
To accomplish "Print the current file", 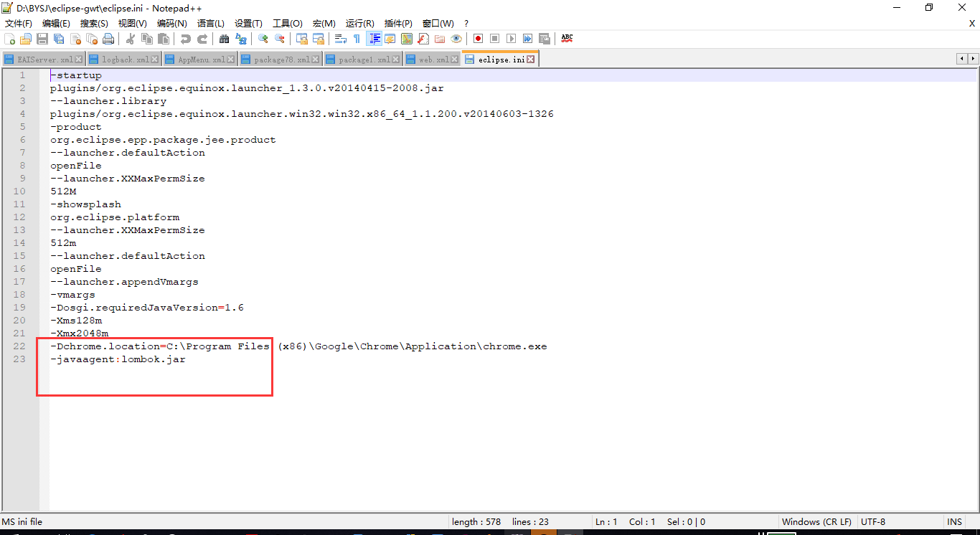I will click(108, 38).
